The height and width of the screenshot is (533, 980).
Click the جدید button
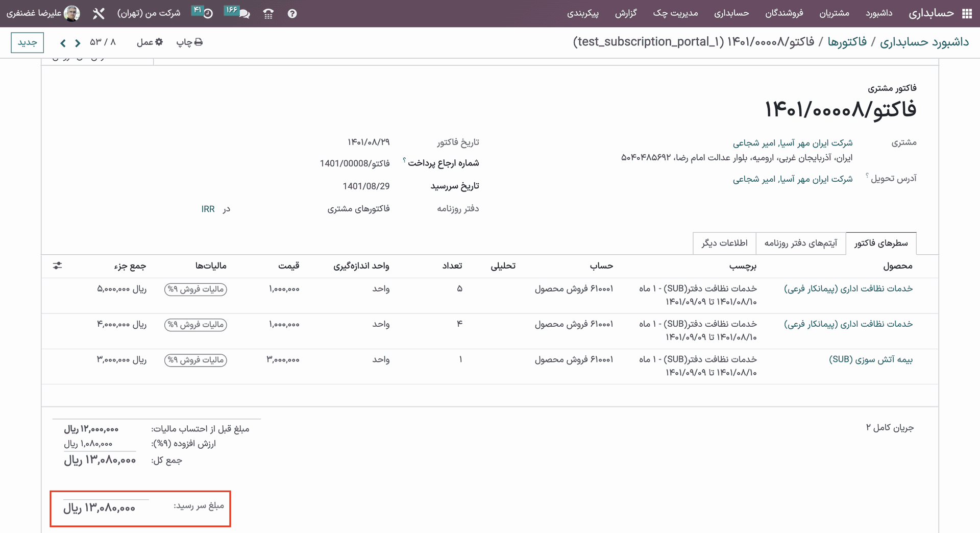point(28,42)
